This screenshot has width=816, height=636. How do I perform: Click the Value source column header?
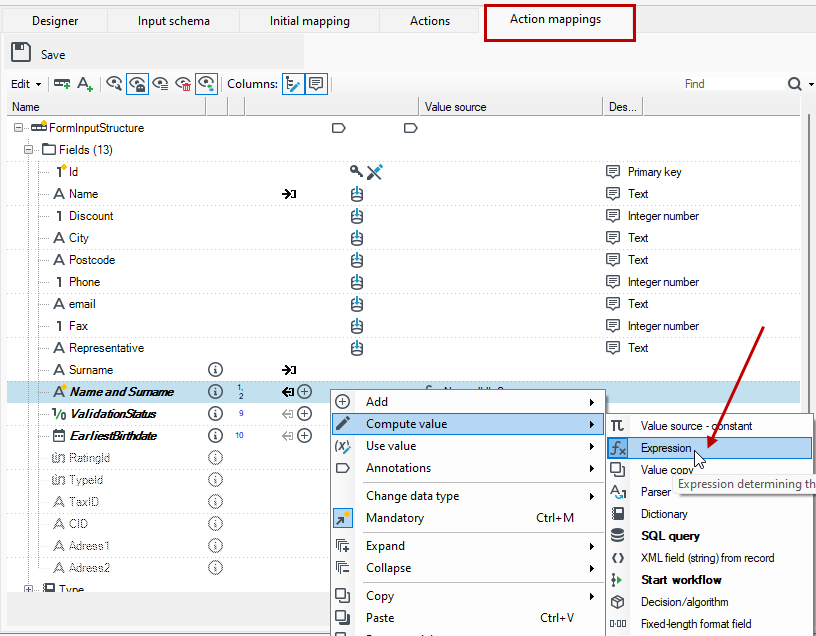(511, 107)
